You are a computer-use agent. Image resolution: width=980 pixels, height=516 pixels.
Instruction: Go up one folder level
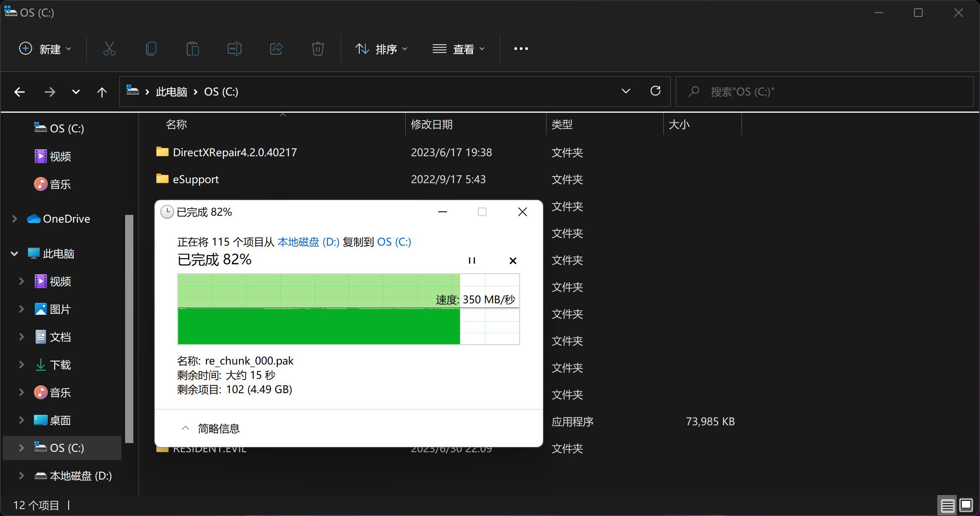[x=102, y=92]
